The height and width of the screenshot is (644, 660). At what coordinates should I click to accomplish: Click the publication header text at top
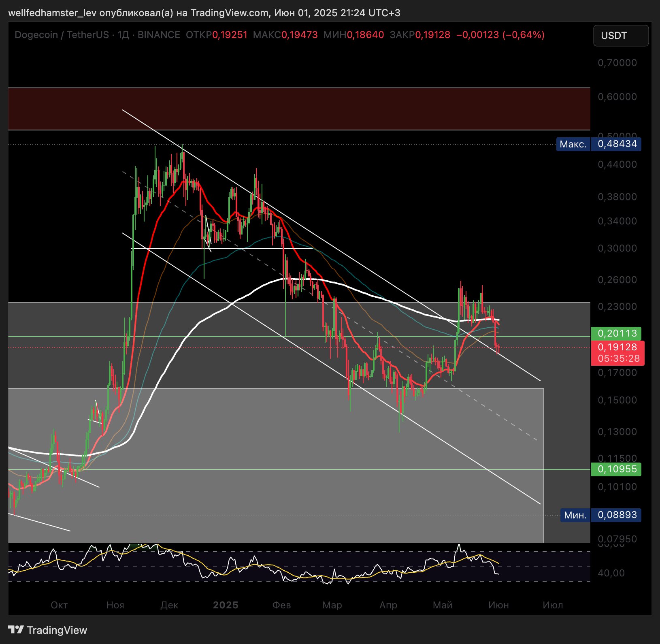pos(204,13)
